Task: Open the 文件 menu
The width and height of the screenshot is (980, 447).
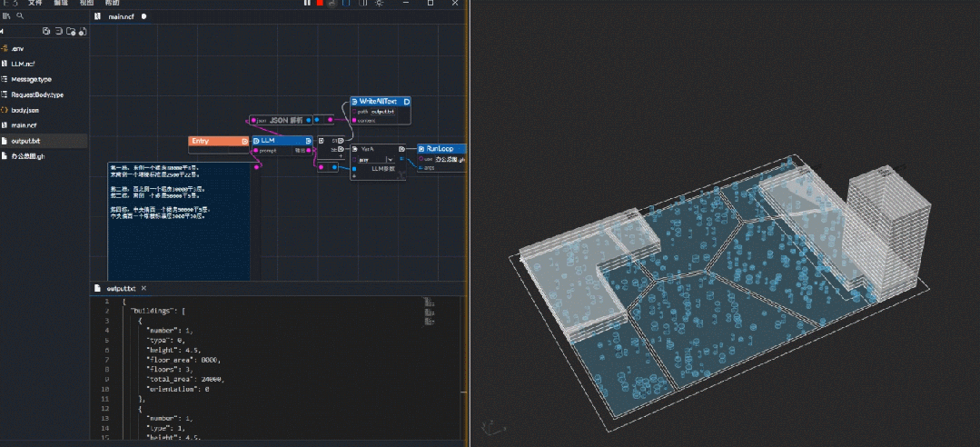Action: (x=35, y=4)
